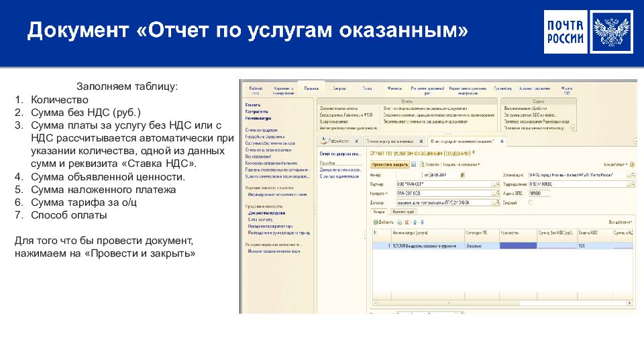Screen dimensions: 644x362
Task: Open «Счета на оплату» in the sidebar
Action: 260,220
